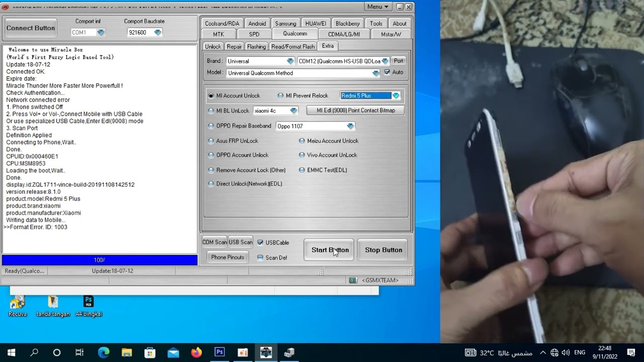Open the Miracle Box taskbar icon
644x362 pixels.
point(266,352)
